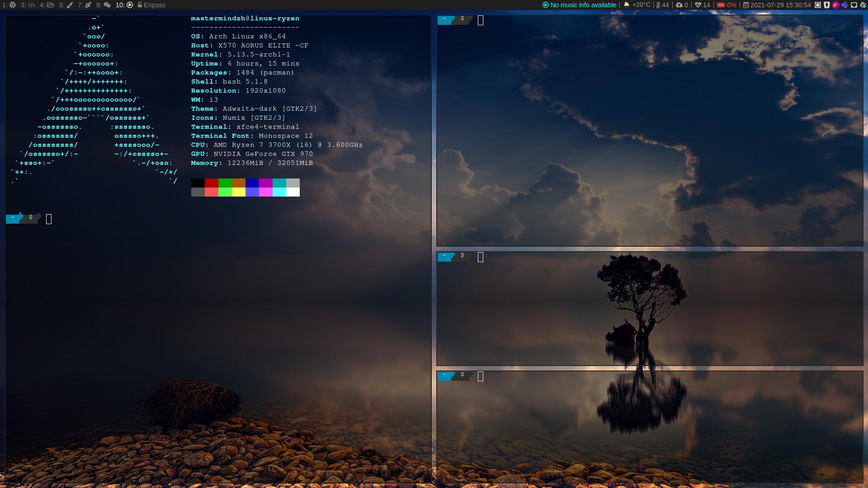Click the black color block in neofetch palette
Screen dimensions: 868x488
(198, 183)
